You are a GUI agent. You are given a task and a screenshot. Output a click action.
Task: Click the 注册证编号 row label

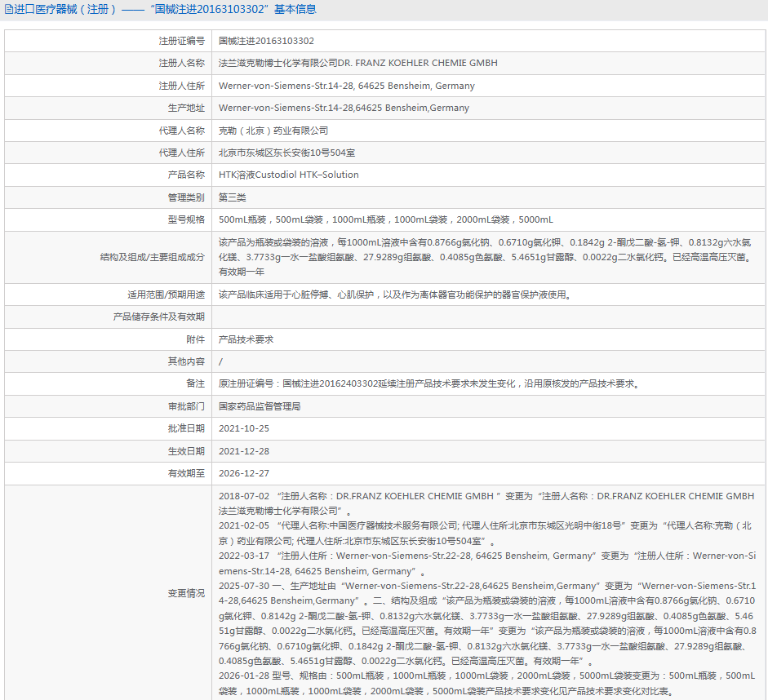tap(181, 41)
